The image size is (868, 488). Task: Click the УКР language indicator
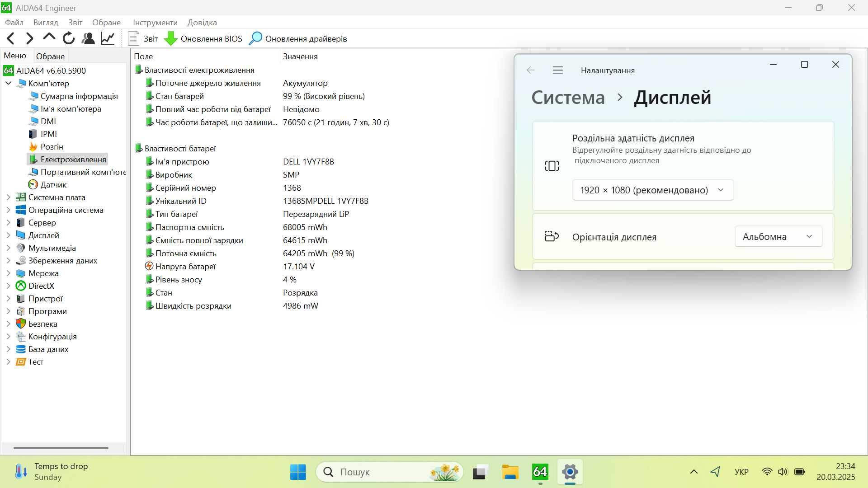(x=741, y=472)
